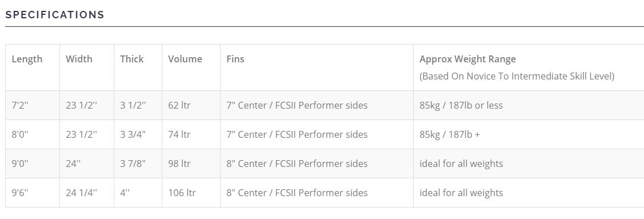Select the "85kg / 187lb +" cell
This screenshot has width=644, height=219.
pos(529,134)
